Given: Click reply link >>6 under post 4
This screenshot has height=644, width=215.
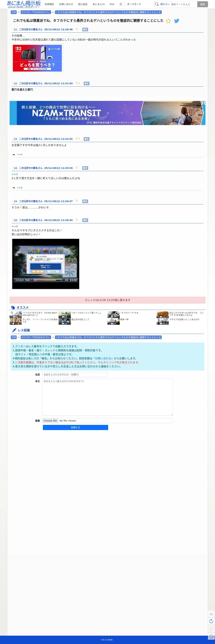Looking at the screenshot, I should point(20,188).
